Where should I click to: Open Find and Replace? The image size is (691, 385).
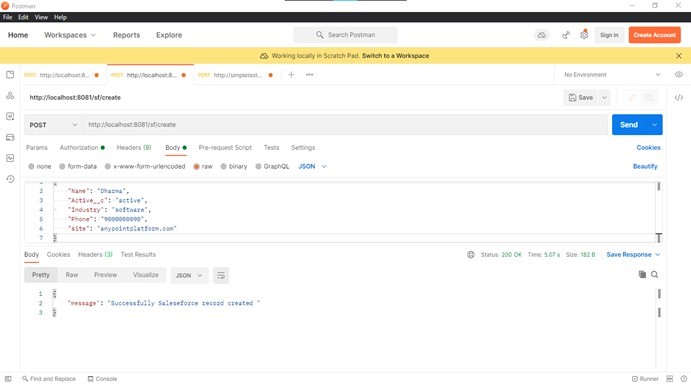pos(49,379)
